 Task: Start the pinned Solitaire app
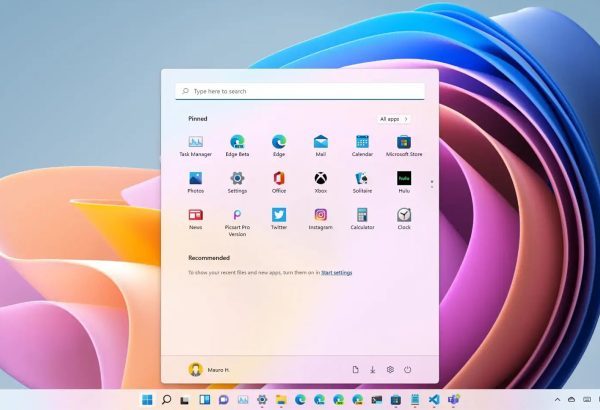tap(362, 183)
